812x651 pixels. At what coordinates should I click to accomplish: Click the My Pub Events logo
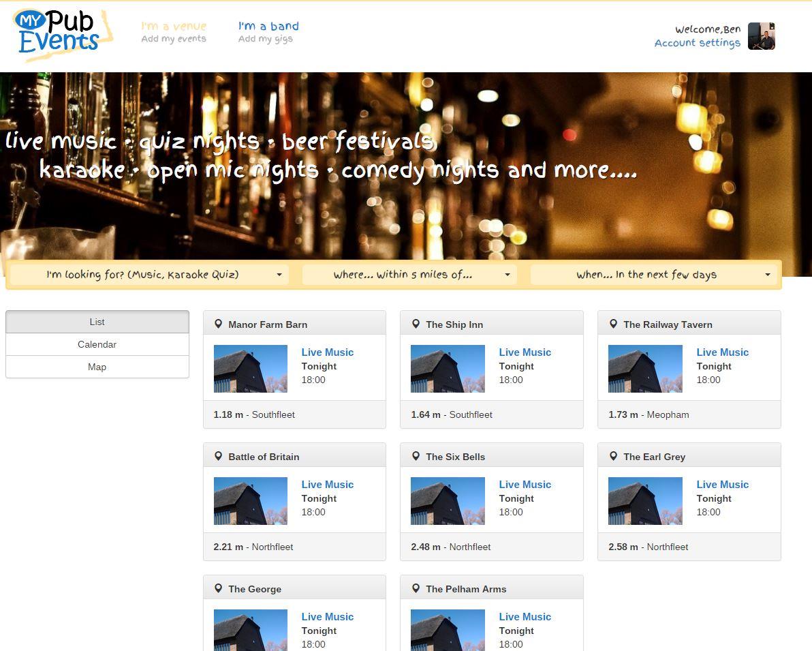[x=63, y=35]
